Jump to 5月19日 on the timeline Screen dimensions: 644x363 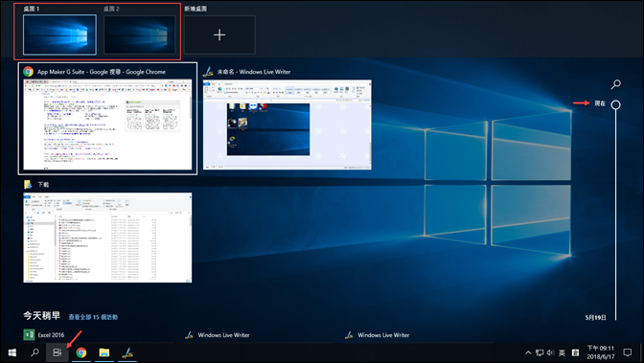pyautogui.click(x=595, y=317)
